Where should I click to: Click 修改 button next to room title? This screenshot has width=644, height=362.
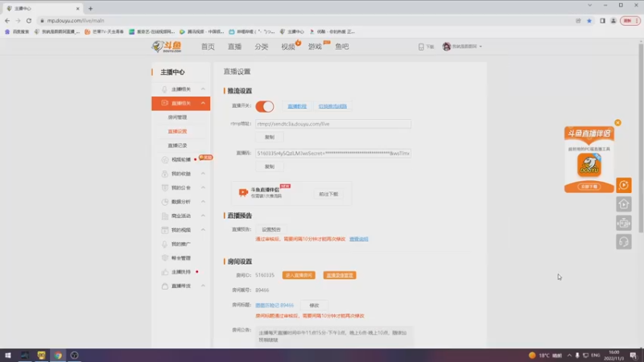coord(314,306)
